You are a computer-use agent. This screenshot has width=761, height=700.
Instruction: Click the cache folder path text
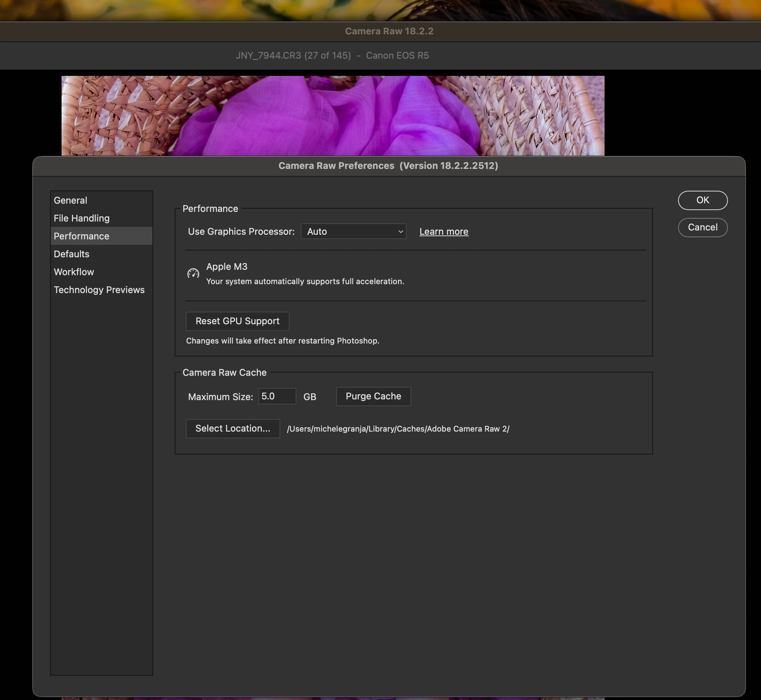pos(398,429)
